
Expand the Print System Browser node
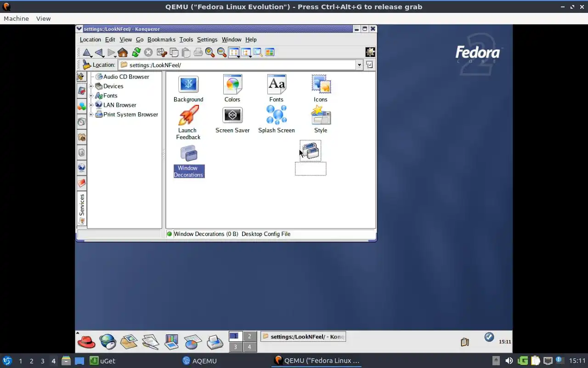click(91, 115)
